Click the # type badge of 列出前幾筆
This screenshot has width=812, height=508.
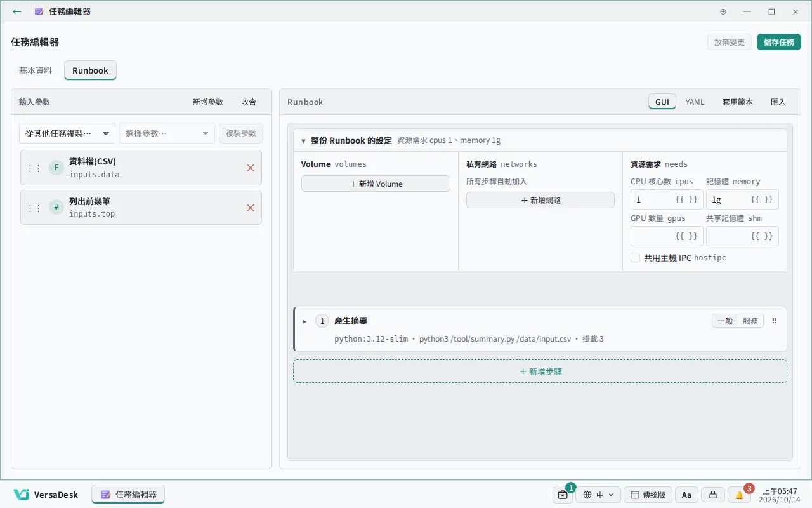[56, 207]
